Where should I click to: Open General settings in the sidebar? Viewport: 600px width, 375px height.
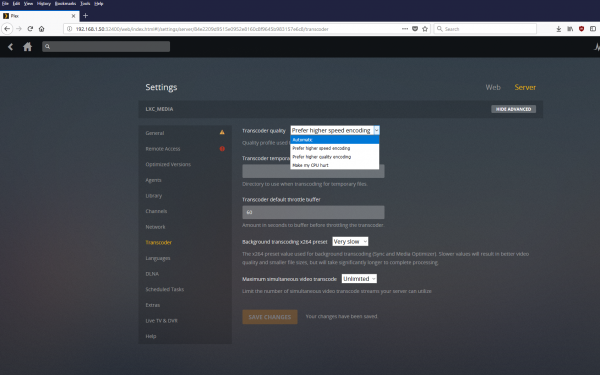pyautogui.click(x=155, y=133)
